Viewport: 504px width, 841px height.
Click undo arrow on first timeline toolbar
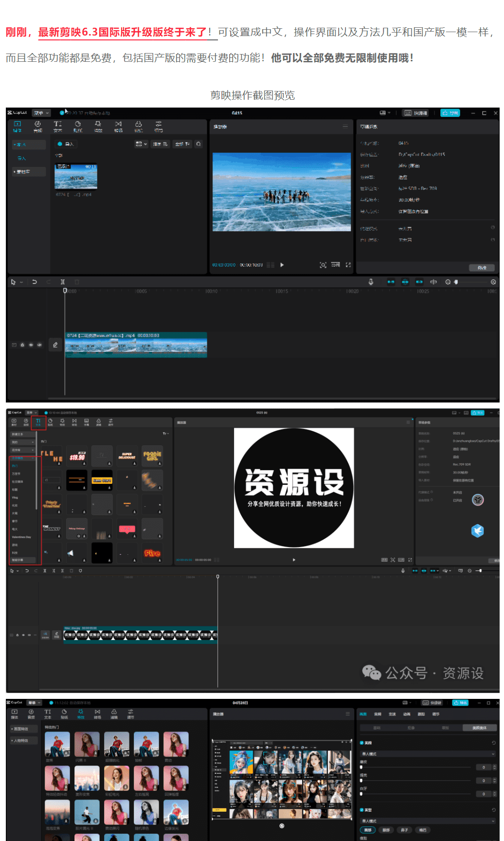click(35, 282)
